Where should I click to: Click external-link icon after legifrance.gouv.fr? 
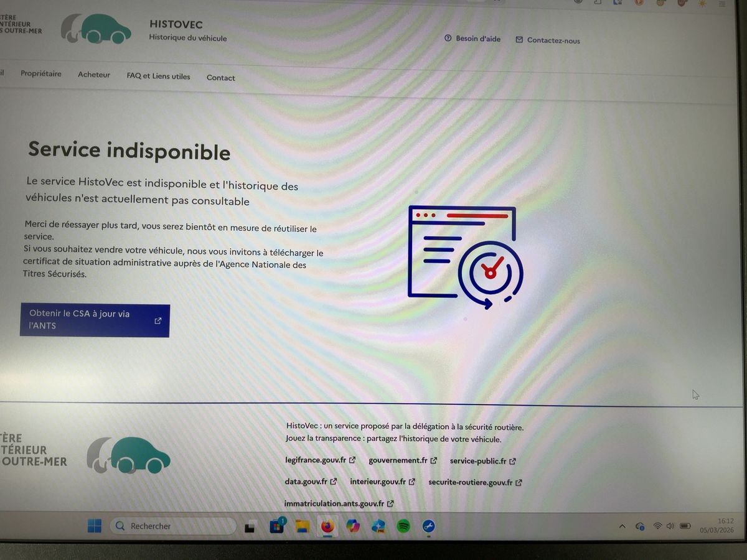pos(352,460)
